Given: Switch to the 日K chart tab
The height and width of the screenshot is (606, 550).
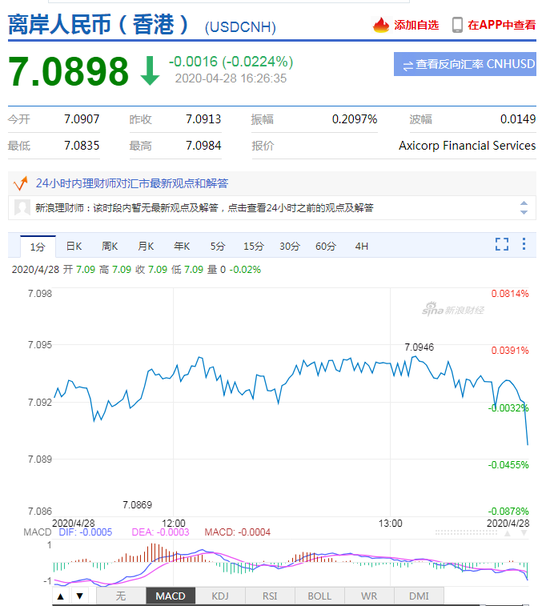Looking at the screenshot, I should coord(74,246).
